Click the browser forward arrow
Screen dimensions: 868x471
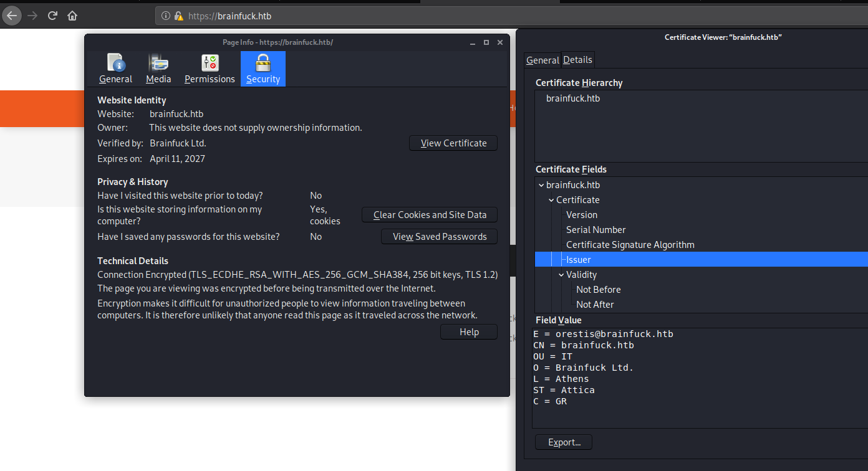(32, 16)
